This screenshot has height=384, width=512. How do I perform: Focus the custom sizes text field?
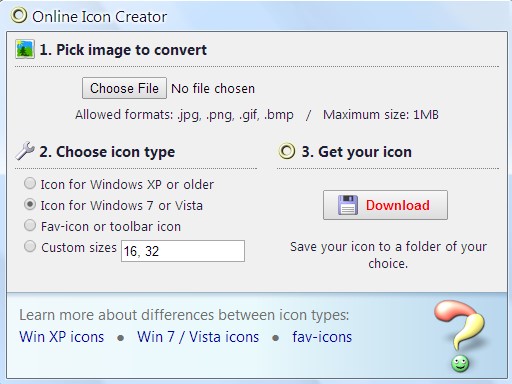183,251
